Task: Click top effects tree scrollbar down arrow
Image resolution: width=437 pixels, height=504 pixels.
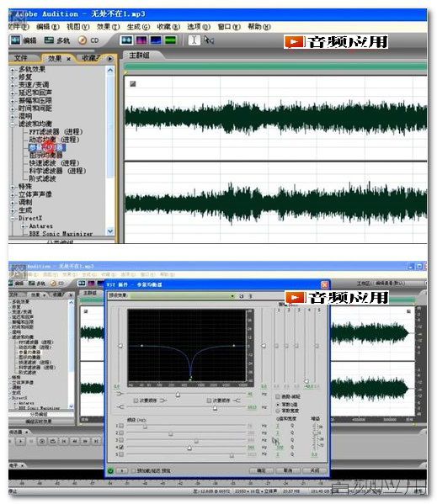Action: (x=110, y=231)
